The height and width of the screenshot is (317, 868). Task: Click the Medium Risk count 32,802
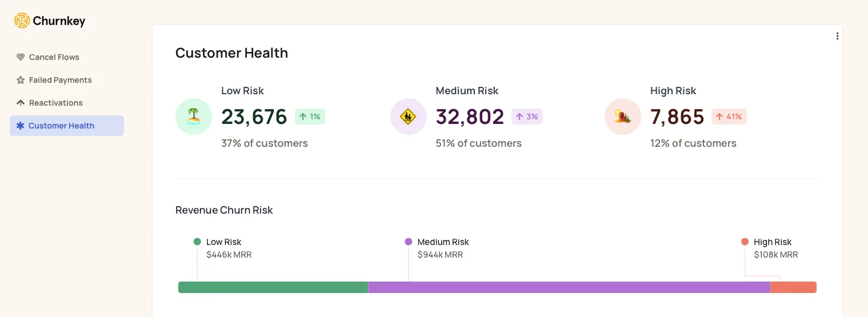point(470,117)
